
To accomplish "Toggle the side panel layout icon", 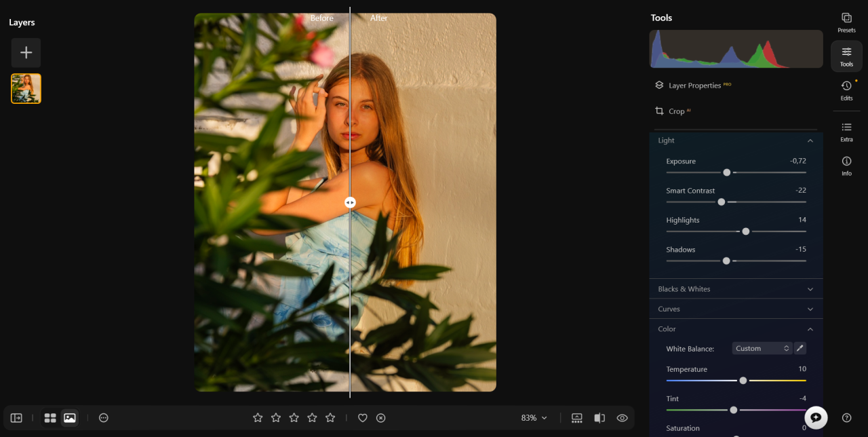I will pos(16,418).
